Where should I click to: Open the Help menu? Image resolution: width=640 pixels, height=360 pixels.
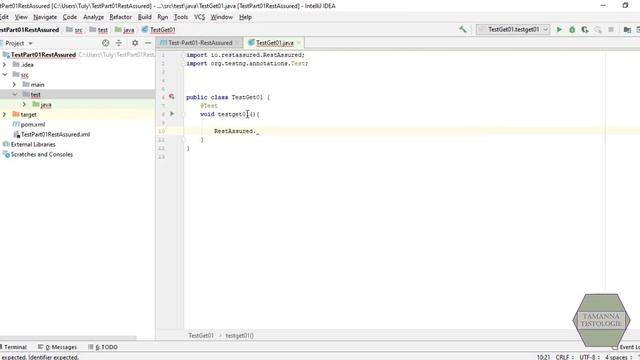tap(245, 17)
